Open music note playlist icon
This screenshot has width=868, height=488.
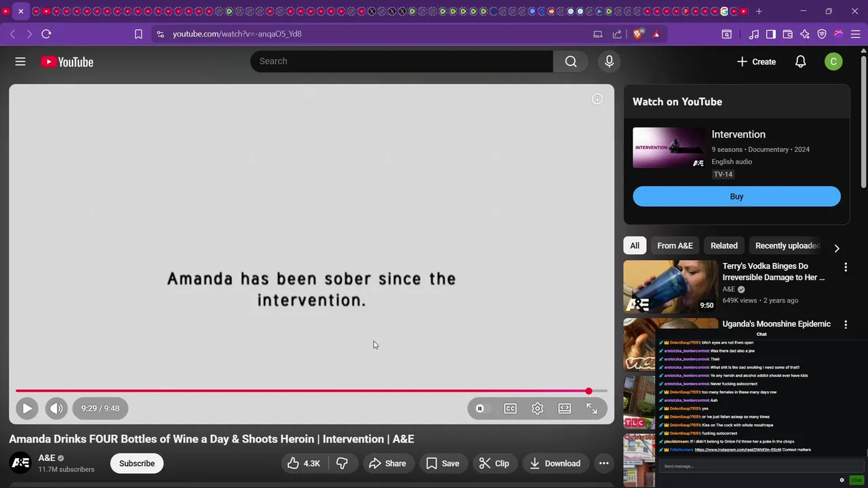tap(754, 34)
